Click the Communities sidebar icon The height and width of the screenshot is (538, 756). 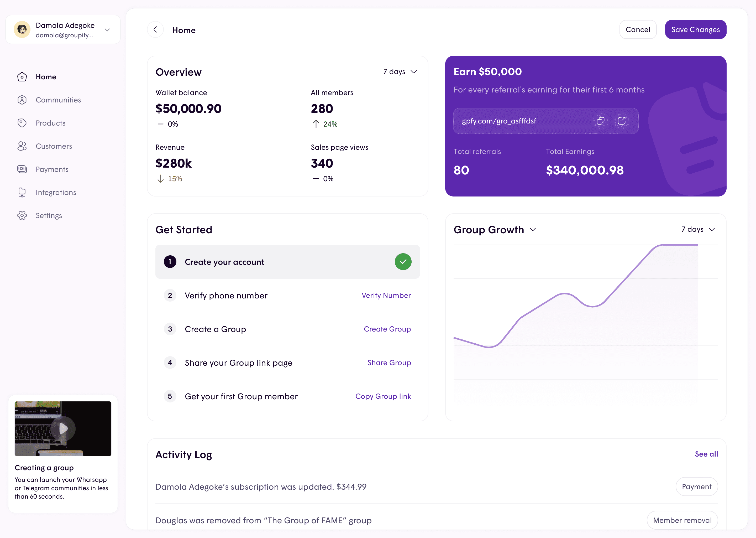click(x=22, y=100)
